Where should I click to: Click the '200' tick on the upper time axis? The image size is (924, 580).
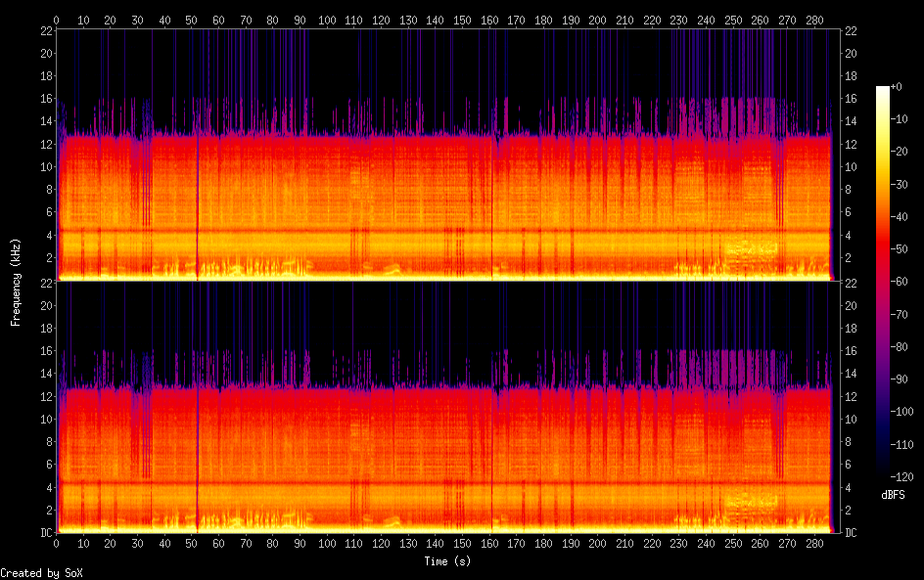pyautogui.click(x=597, y=20)
